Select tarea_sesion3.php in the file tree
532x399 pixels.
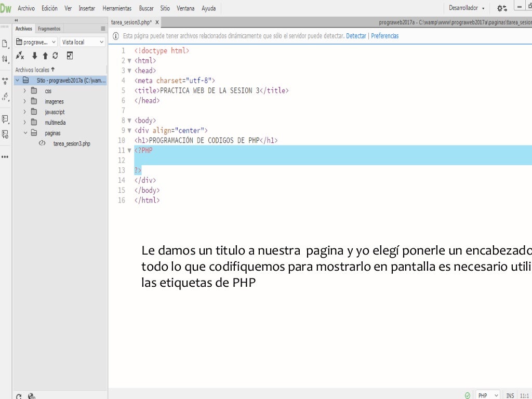click(x=71, y=144)
